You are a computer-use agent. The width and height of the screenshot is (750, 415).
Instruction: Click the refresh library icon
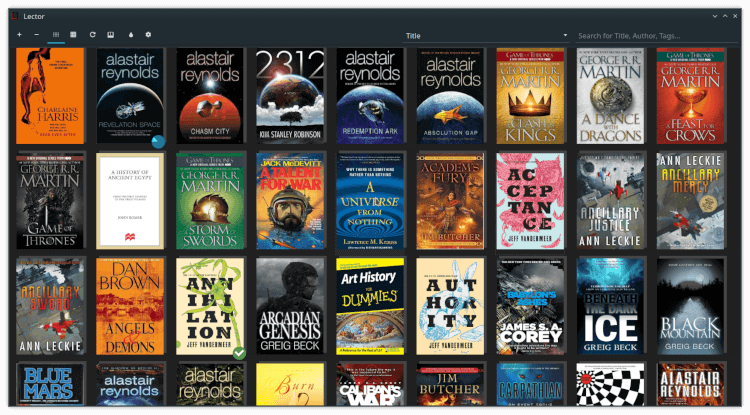click(x=92, y=35)
